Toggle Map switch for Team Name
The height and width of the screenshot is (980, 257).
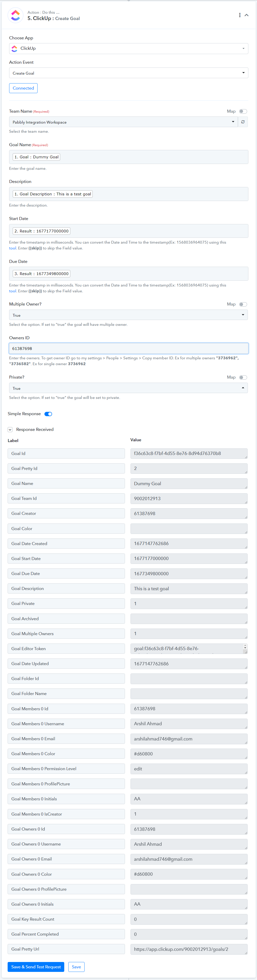point(243,111)
